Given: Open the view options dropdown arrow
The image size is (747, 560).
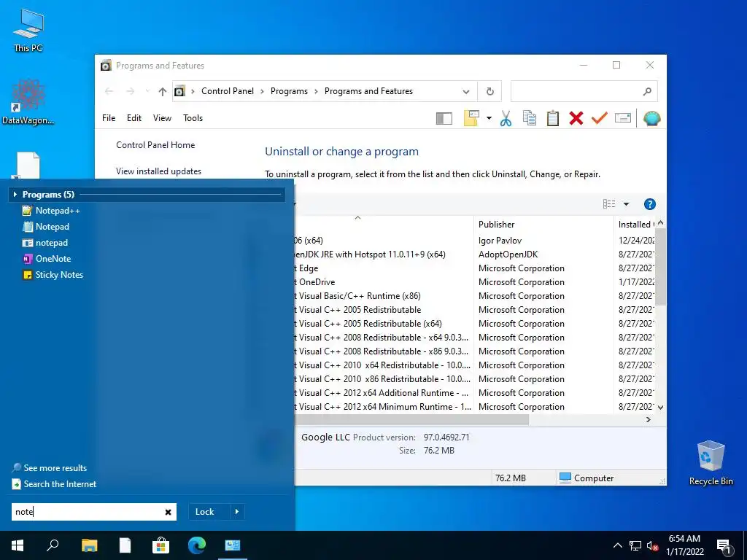Looking at the screenshot, I should (626, 204).
